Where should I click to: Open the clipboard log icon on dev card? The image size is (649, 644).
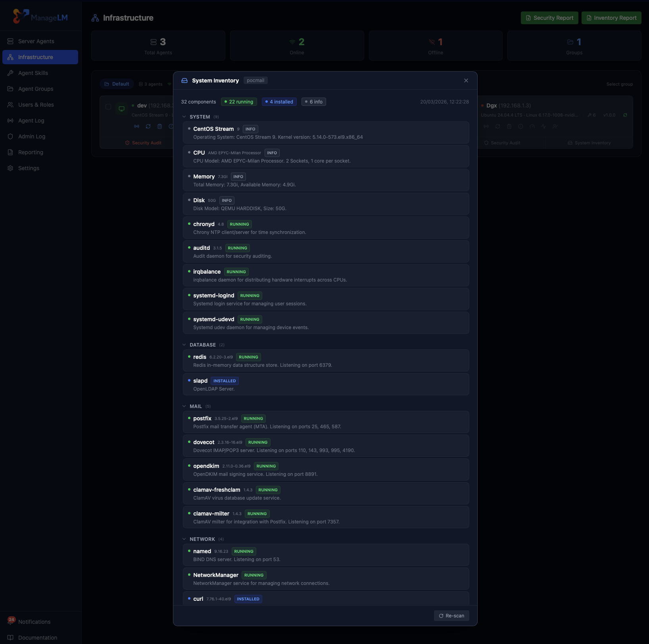tap(159, 126)
